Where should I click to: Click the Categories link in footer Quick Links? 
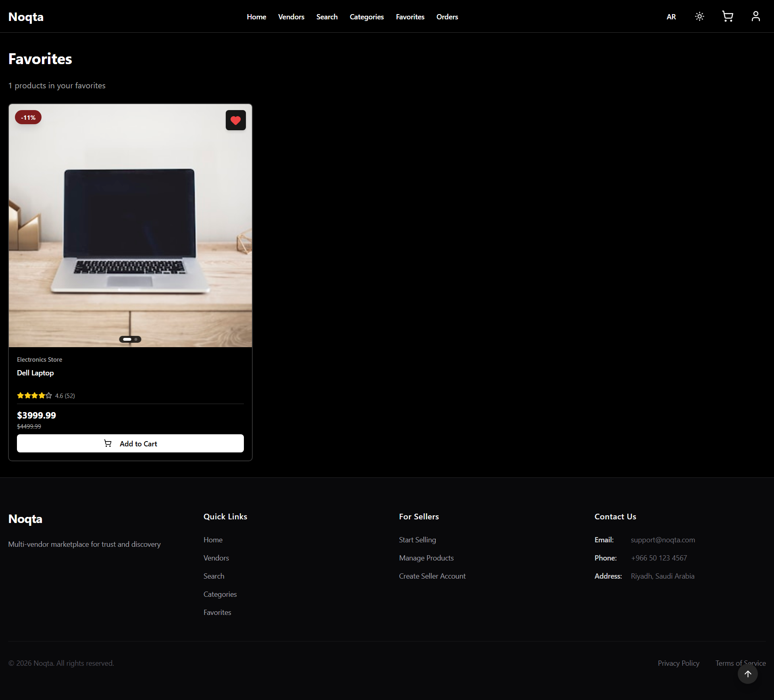[x=220, y=594]
